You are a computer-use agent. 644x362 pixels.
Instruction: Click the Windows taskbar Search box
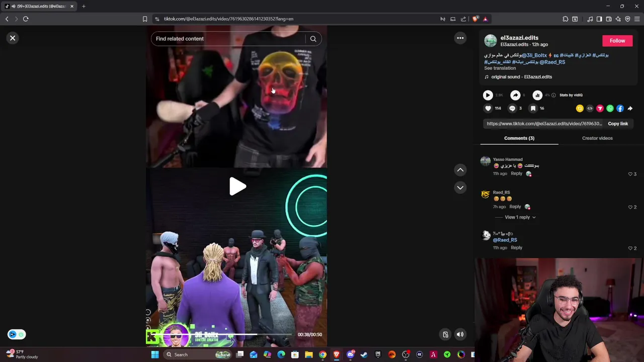point(198,354)
